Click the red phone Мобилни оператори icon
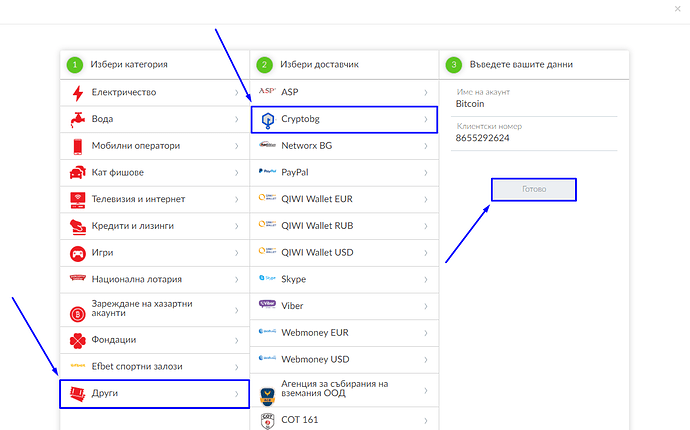 pyautogui.click(x=78, y=146)
